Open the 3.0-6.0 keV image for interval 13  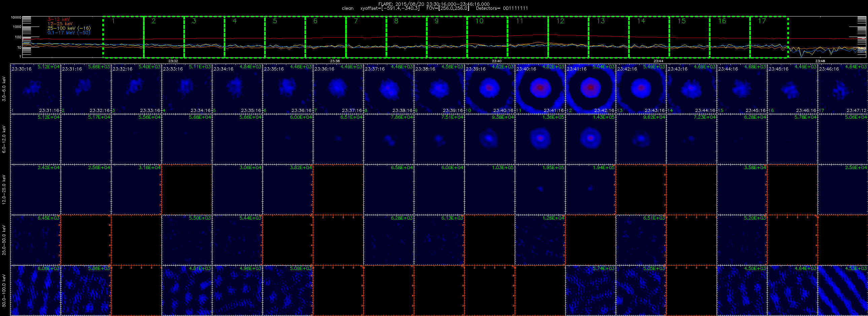click(641, 88)
